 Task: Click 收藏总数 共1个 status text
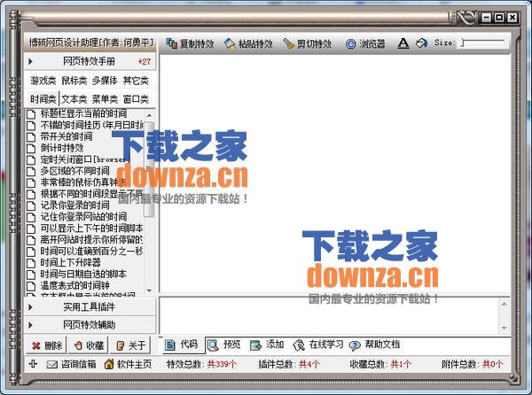coord(380,365)
